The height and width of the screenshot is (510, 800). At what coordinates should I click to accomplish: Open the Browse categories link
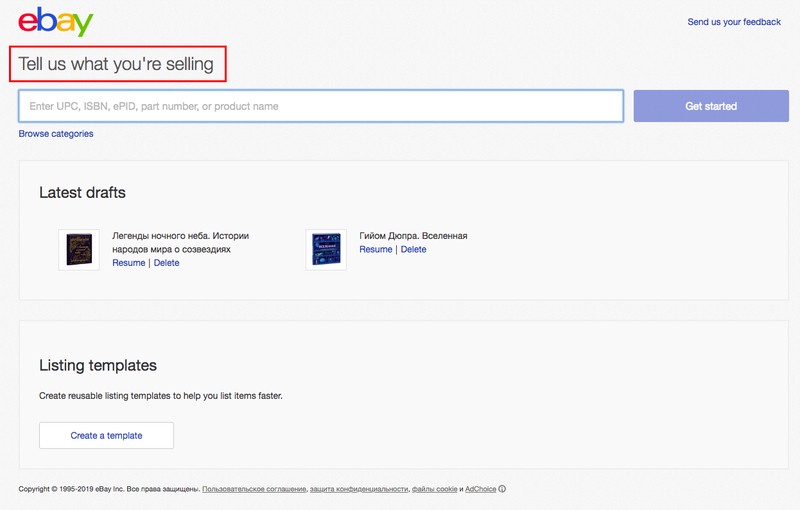click(x=56, y=134)
